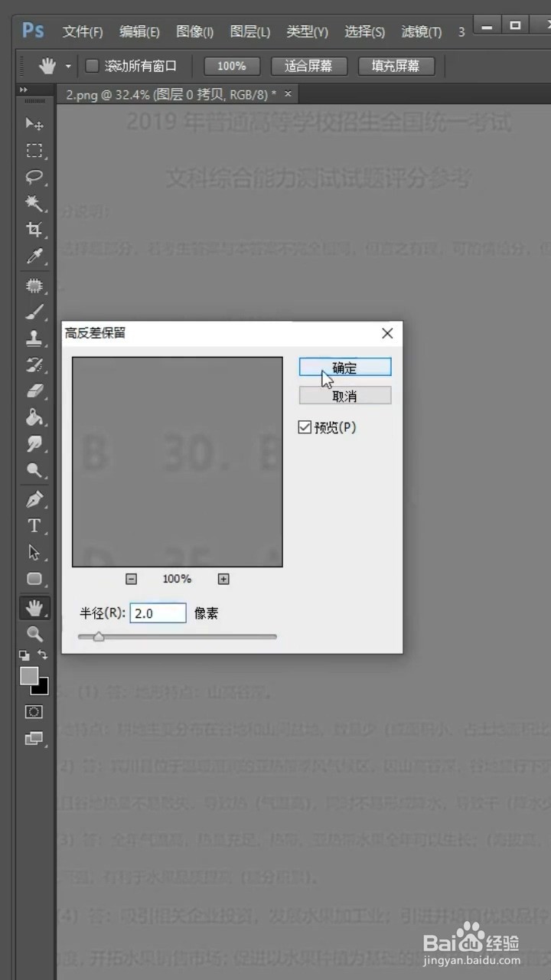This screenshot has height=980, width=551.
Task: Click the Photoshop Ps logo
Action: point(33,30)
